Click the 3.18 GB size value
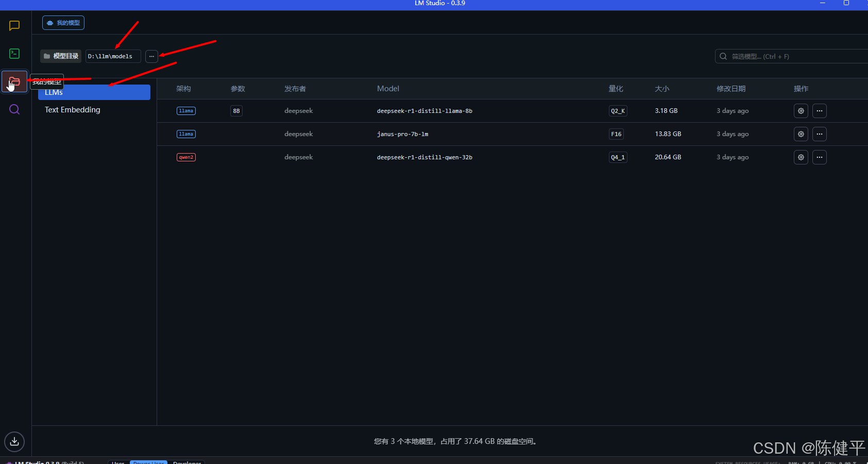The width and height of the screenshot is (868, 464). coord(666,111)
